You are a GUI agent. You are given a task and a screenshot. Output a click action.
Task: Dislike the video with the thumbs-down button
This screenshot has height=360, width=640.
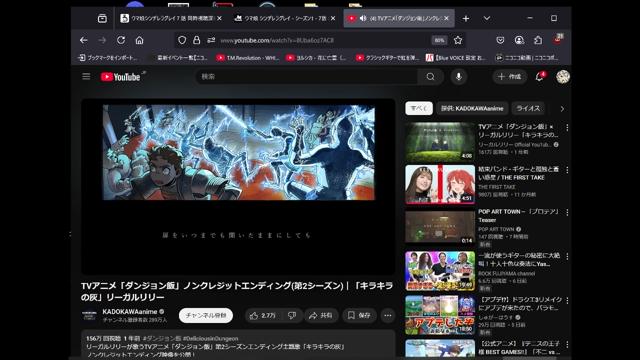coord(292,316)
